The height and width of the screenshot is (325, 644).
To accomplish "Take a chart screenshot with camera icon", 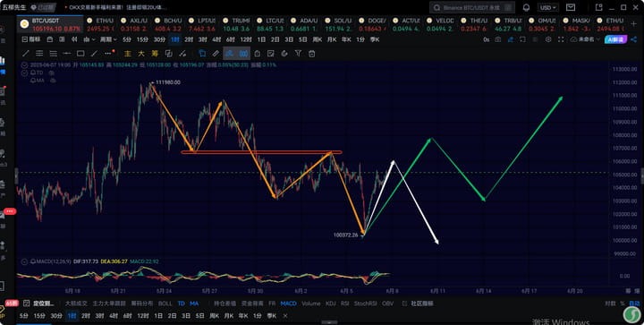I will click(498, 39).
